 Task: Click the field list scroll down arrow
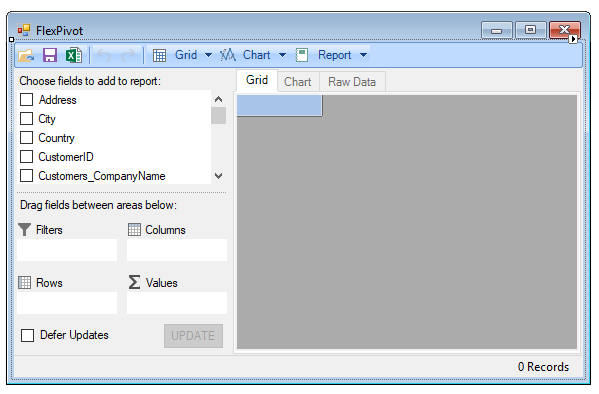(219, 176)
